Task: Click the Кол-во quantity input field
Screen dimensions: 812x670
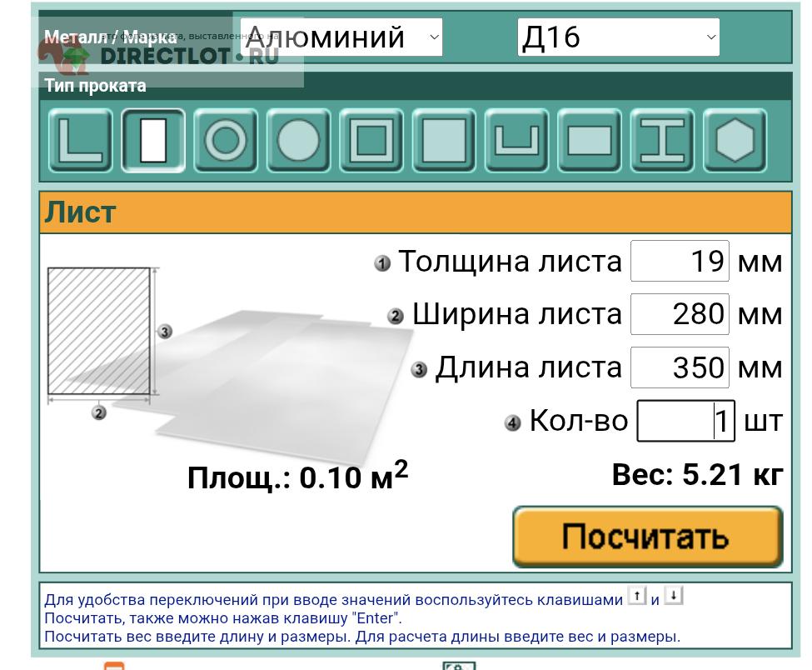Action: [685, 421]
